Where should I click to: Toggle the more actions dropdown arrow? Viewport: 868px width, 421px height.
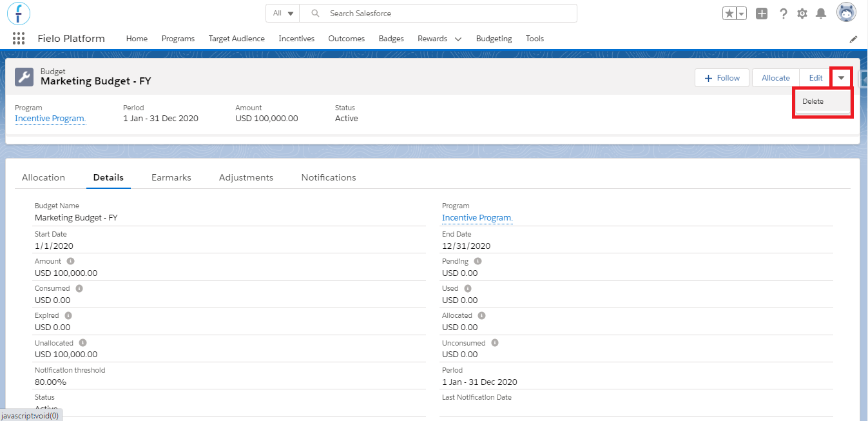pyautogui.click(x=841, y=77)
